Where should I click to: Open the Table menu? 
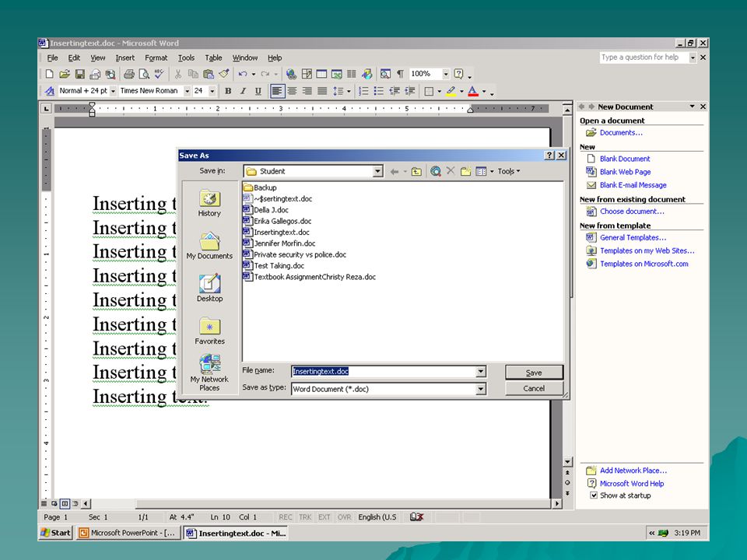213,58
